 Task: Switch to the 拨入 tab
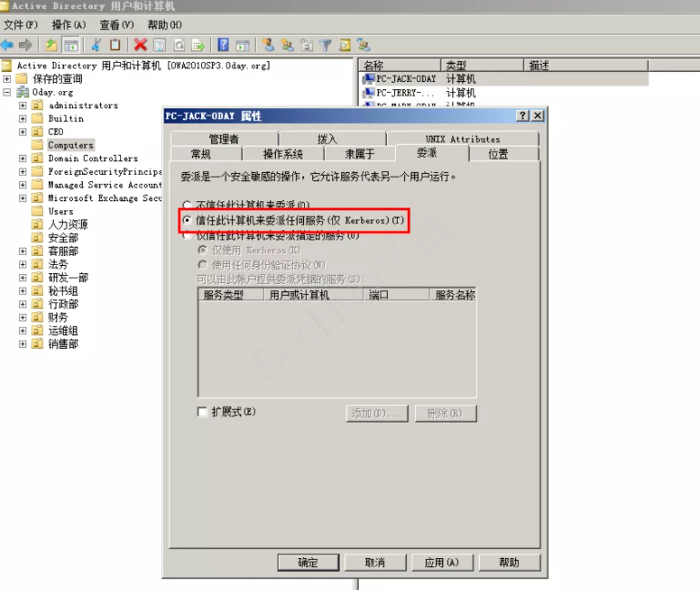(x=332, y=139)
